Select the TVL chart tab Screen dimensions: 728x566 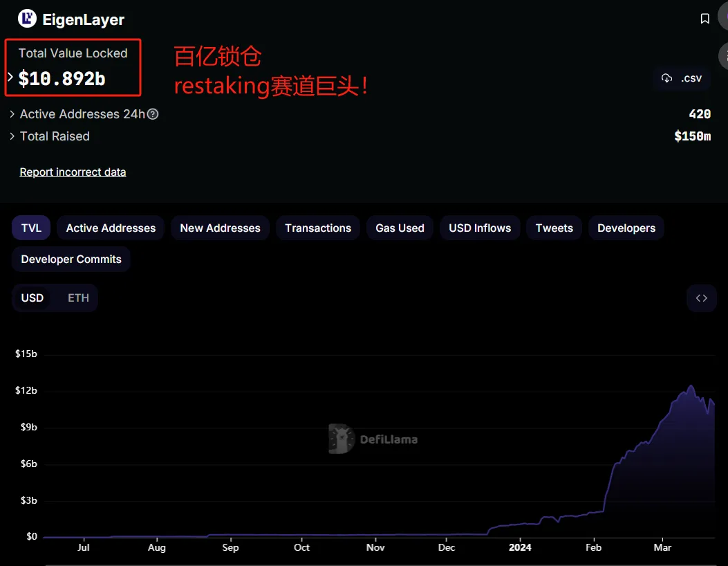[31, 228]
